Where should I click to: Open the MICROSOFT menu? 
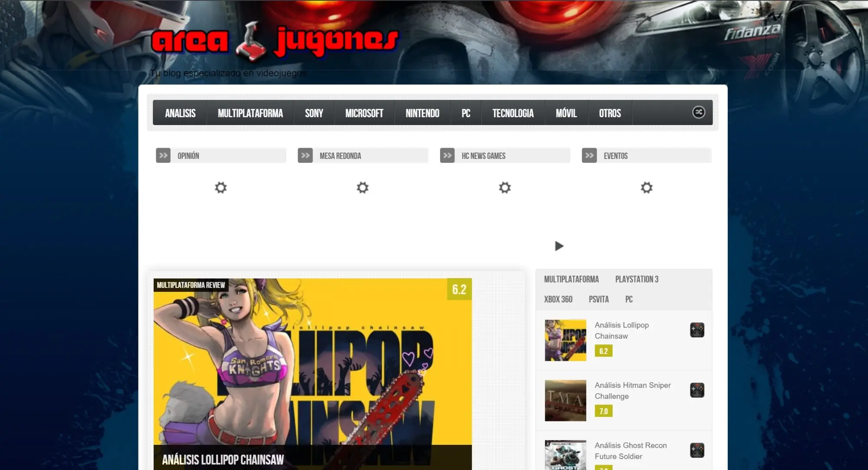(364, 113)
